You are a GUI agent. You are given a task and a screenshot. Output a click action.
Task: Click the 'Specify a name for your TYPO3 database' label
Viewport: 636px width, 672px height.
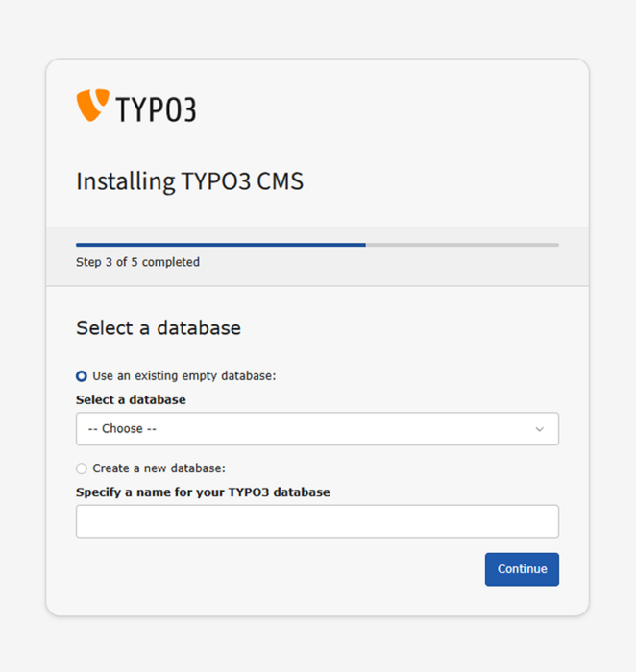coord(203,492)
